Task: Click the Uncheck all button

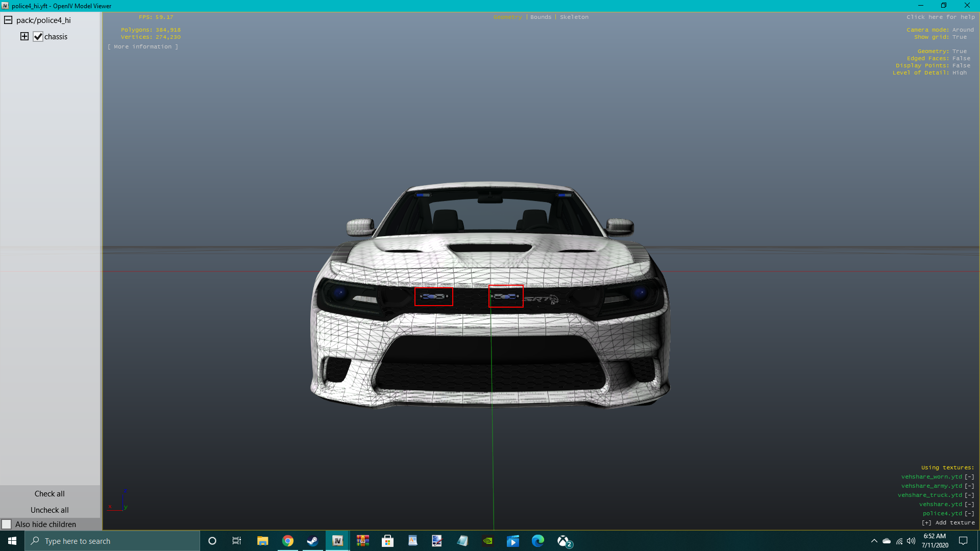Action: point(50,510)
